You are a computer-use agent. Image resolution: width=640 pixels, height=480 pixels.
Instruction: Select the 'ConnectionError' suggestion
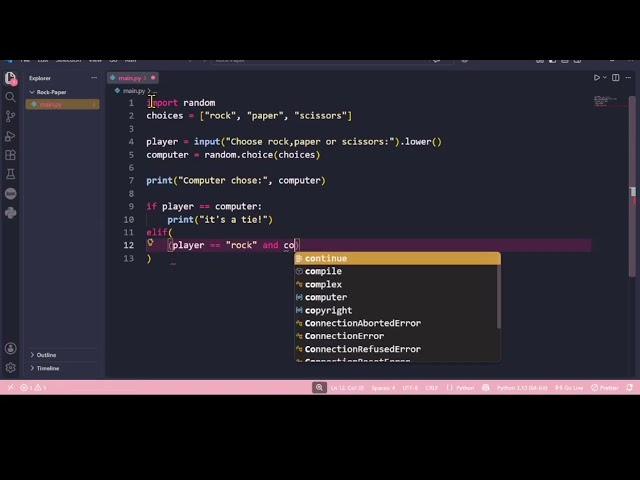pyautogui.click(x=396, y=336)
